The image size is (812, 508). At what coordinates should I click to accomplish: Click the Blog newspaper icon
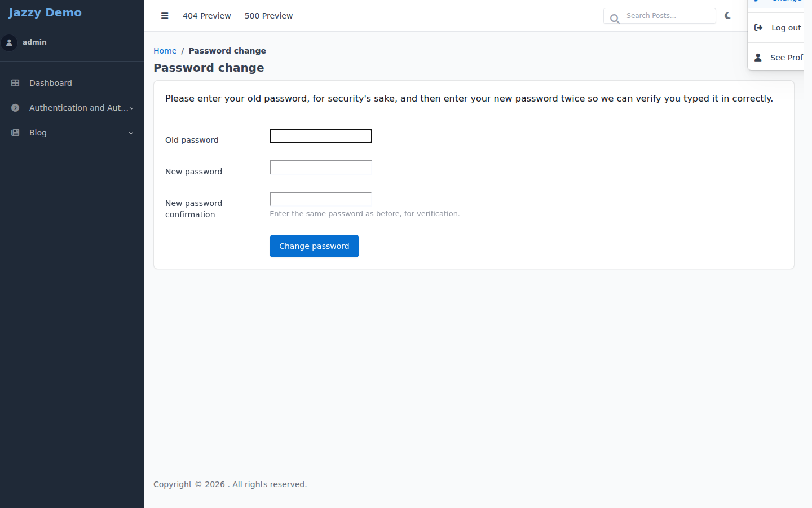tap(15, 133)
